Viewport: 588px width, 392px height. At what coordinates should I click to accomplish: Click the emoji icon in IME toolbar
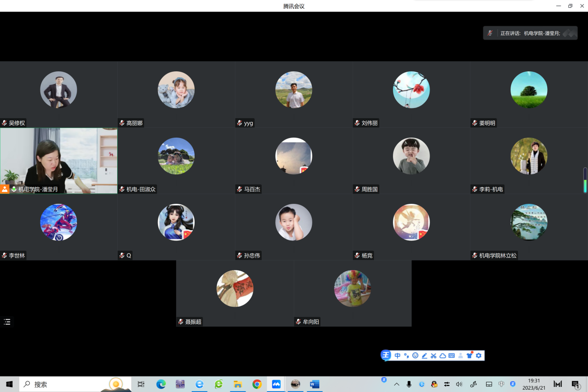point(415,355)
